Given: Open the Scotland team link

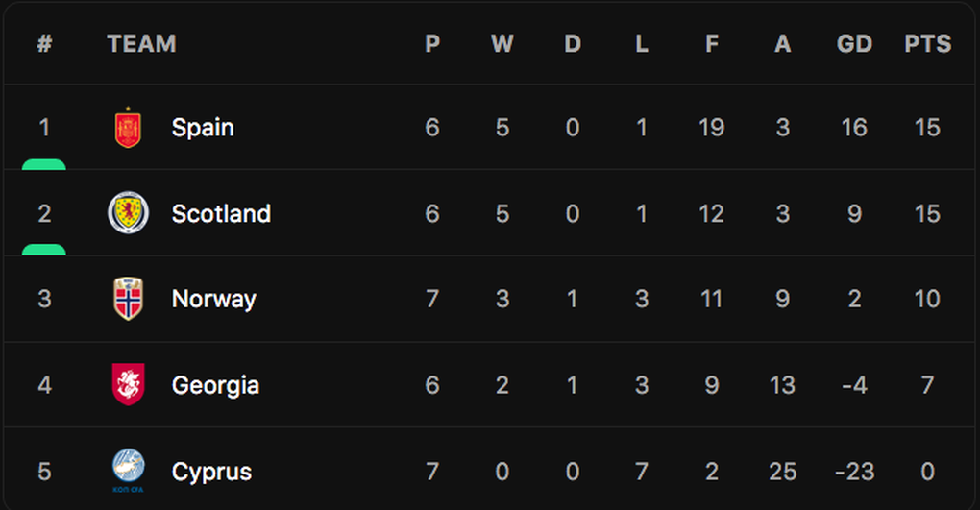Looking at the screenshot, I should (x=221, y=213).
